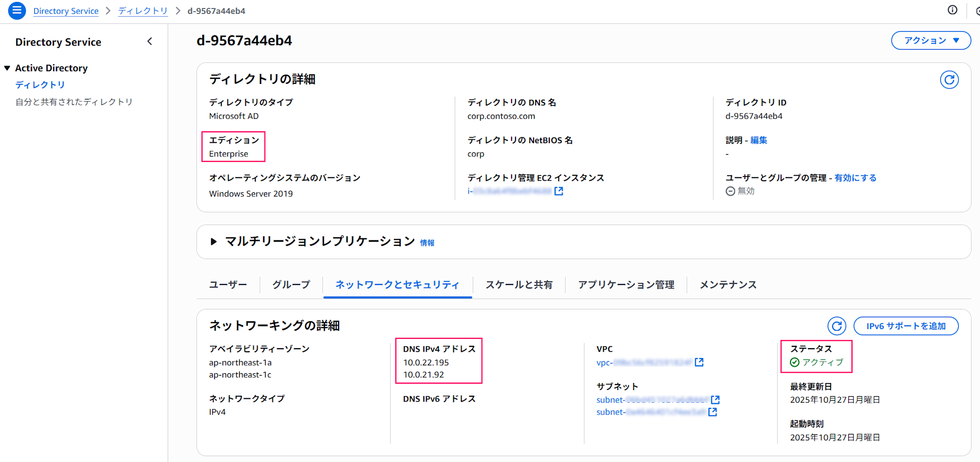Click the IPv6 サポートを追加 button
The image size is (980, 462).
coord(906,326)
